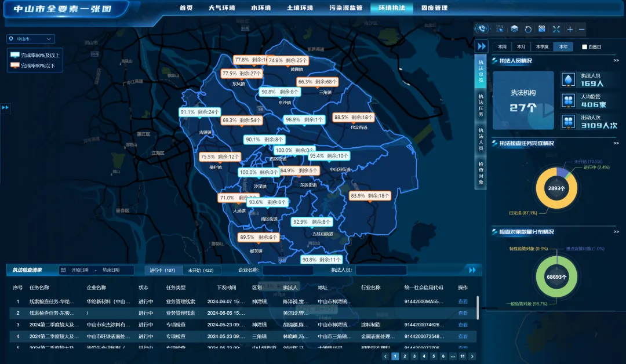Zoom in with the plus icon
Screen dimensions: 626x364
(570, 29)
